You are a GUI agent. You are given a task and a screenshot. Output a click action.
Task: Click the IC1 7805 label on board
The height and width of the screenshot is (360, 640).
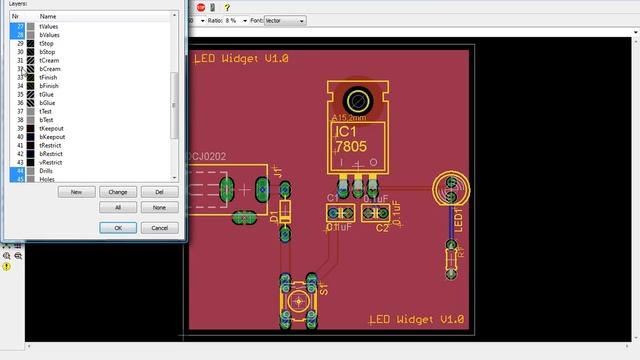coord(351,139)
